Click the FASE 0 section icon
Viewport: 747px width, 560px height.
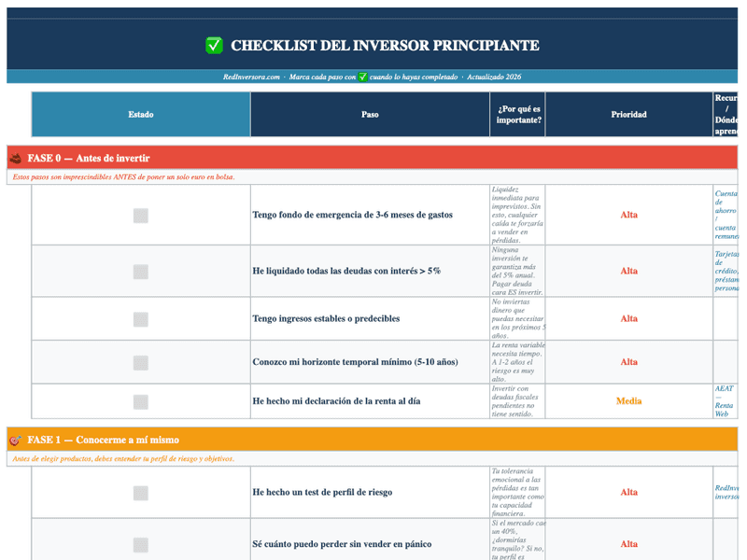coord(15,158)
